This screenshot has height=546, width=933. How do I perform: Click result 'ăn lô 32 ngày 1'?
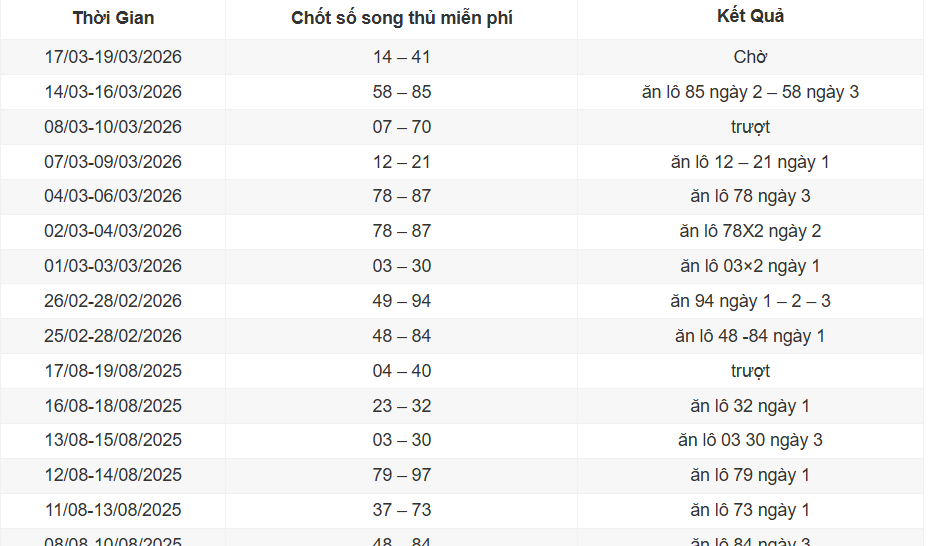click(750, 406)
